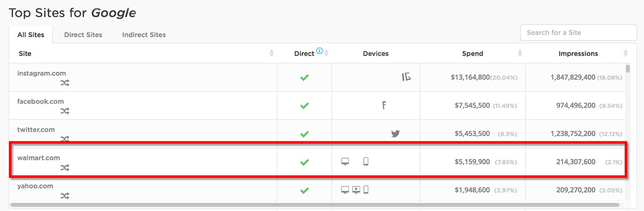Click the 974,496,200 impressions value
644x211 pixels.
(x=576, y=105)
